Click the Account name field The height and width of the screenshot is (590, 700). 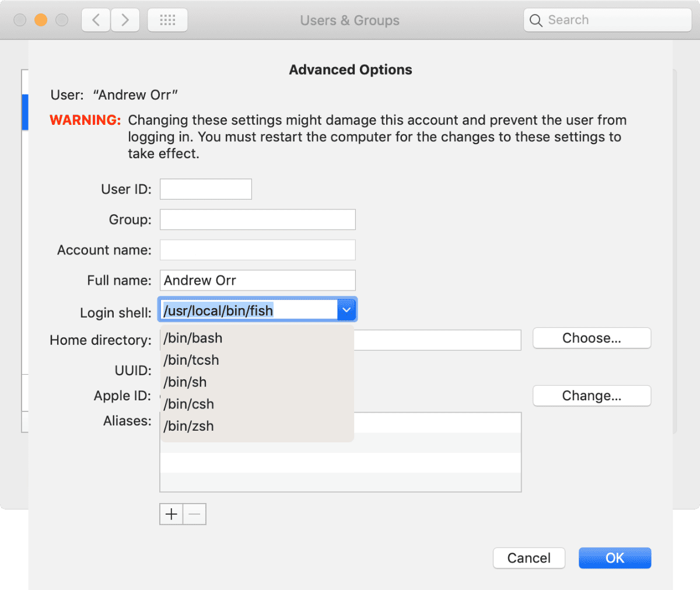tap(257, 249)
